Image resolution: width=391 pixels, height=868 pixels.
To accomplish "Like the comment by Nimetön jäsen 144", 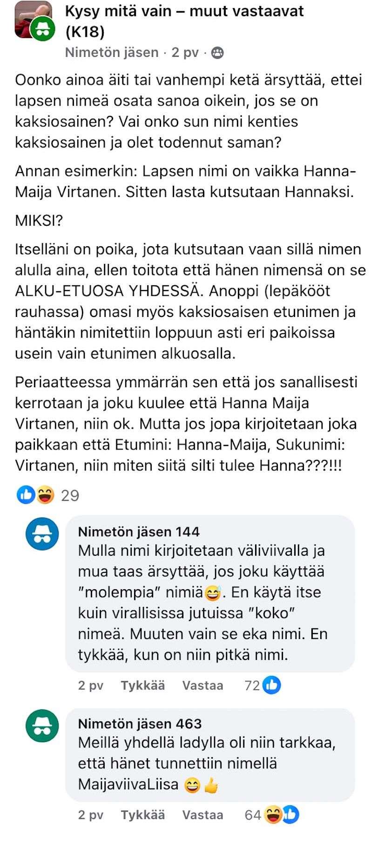I will pos(142,685).
